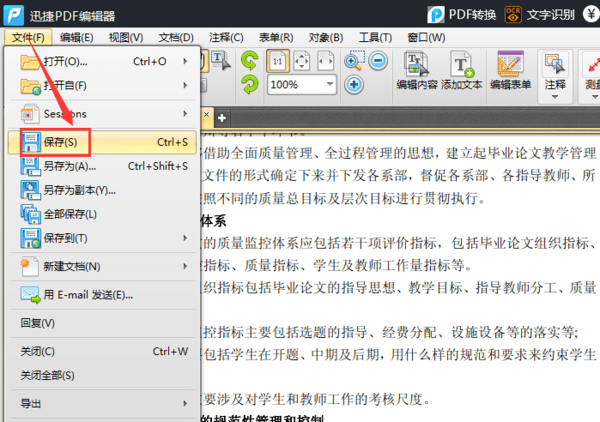Click the actual size 1:1 icon
The image size is (600, 422).
coord(278,61)
